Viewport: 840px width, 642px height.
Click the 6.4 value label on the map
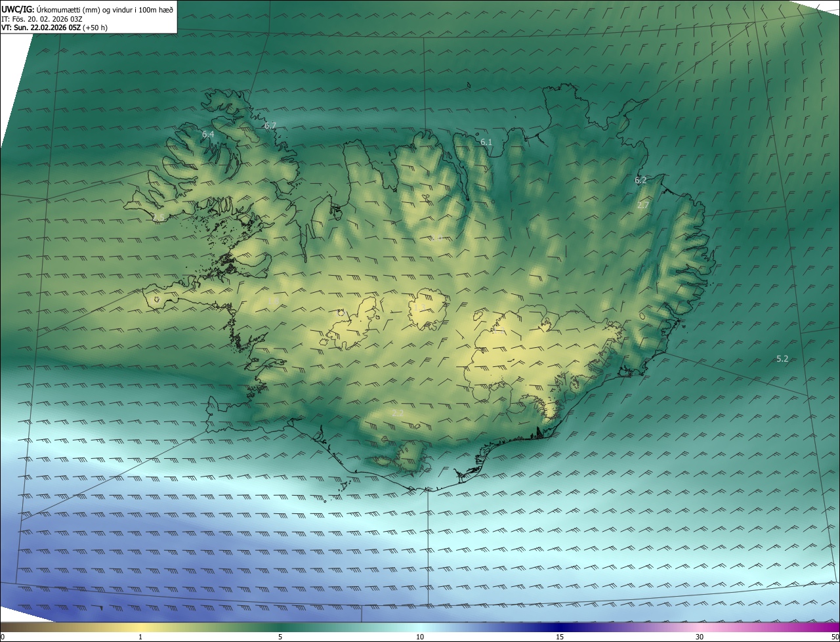pos(208,134)
